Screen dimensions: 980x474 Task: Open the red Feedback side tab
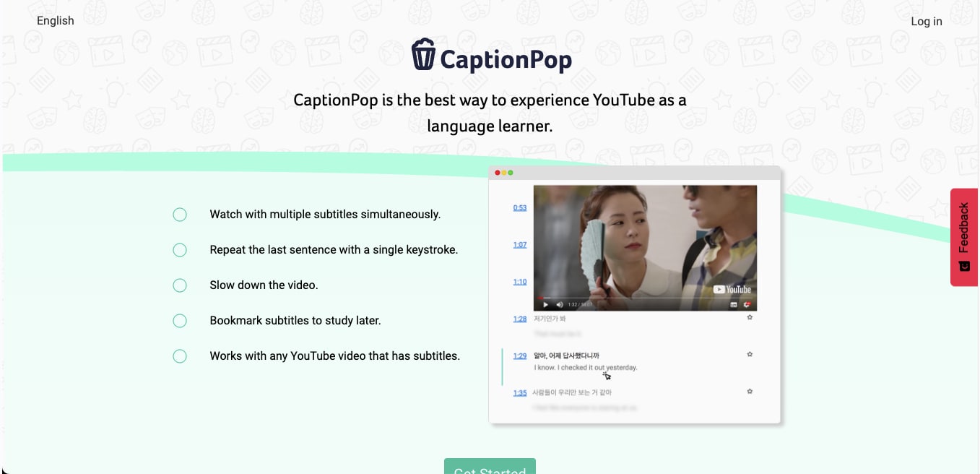tap(964, 237)
